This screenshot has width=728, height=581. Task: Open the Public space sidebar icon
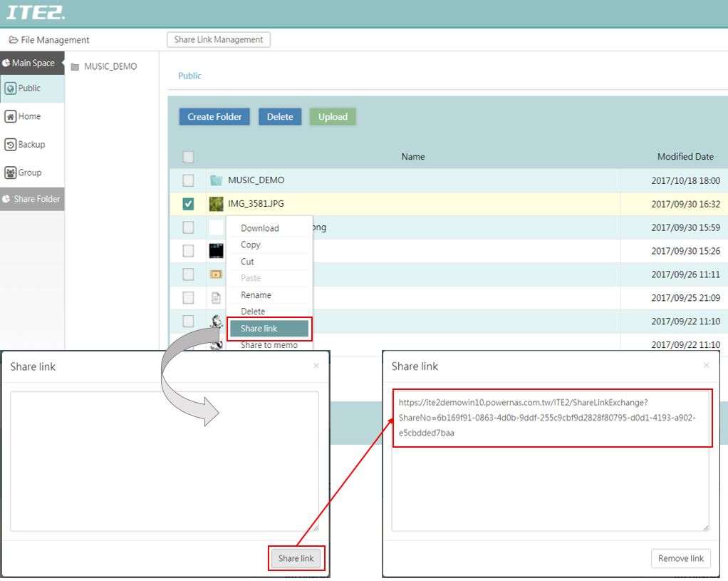point(11,88)
